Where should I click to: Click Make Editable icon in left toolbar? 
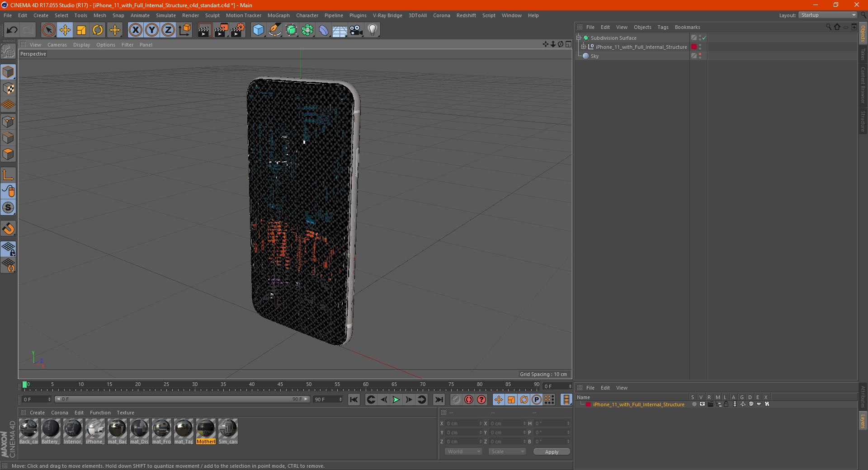(8, 52)
